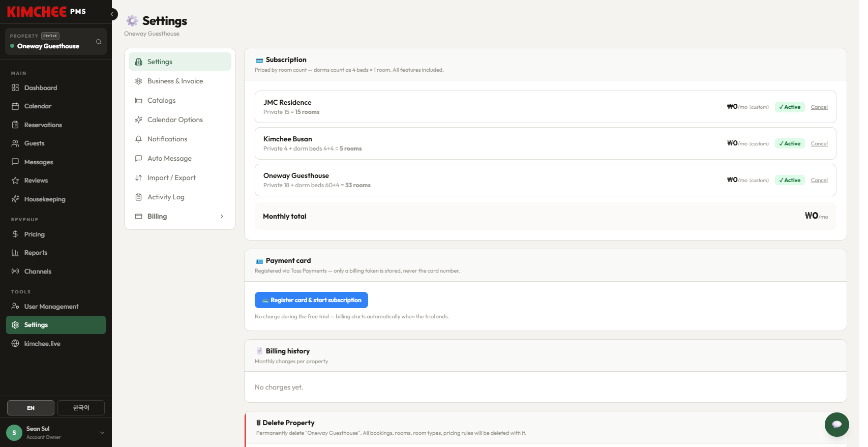
Task: Click the Calendar Options sparkle icon
Action: [x=138, y=120]
